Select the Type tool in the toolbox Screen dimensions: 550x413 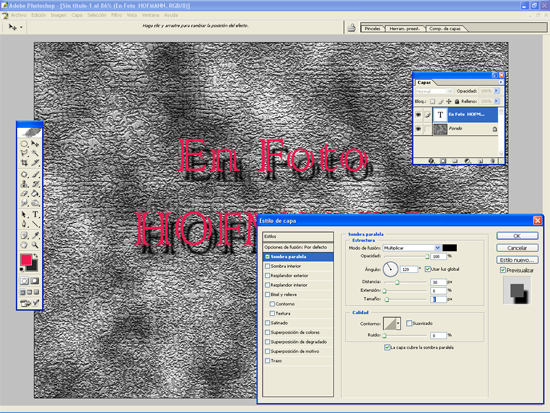(35, 215)
